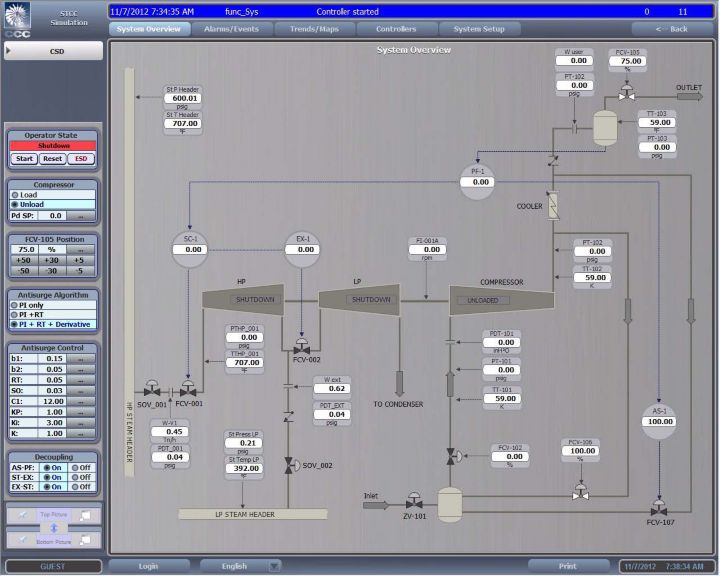Open the English language dropdown

[x=274, y=566]
